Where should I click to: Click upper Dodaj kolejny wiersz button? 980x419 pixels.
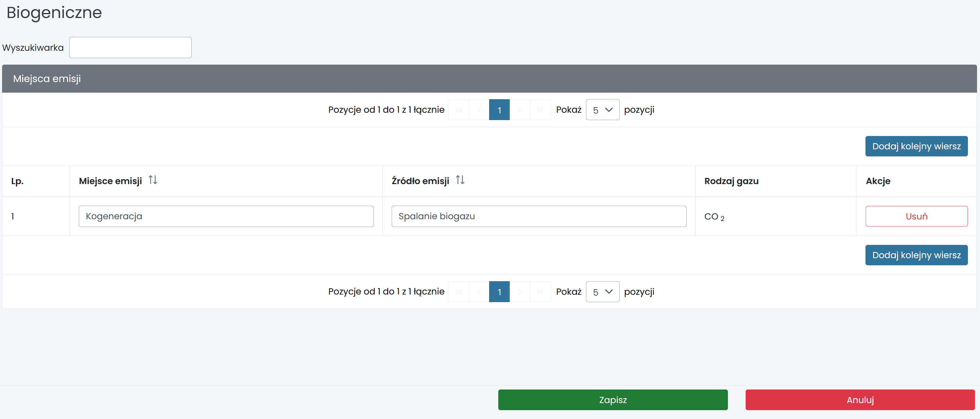tap(916, 146)
